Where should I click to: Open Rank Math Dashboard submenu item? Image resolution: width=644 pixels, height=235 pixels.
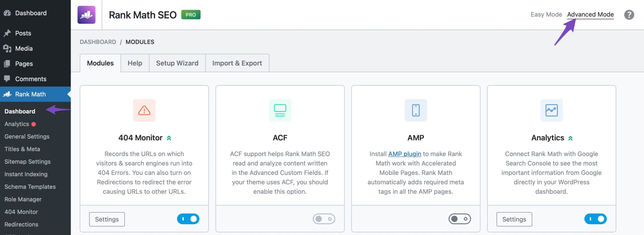(20, 111)
